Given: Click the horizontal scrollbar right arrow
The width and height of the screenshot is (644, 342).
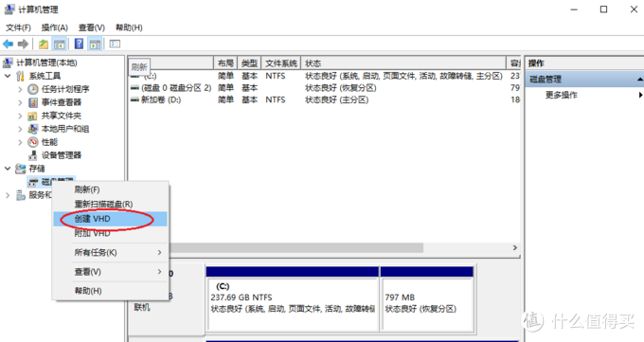Looking at the screenshot, I should point(514,248).
